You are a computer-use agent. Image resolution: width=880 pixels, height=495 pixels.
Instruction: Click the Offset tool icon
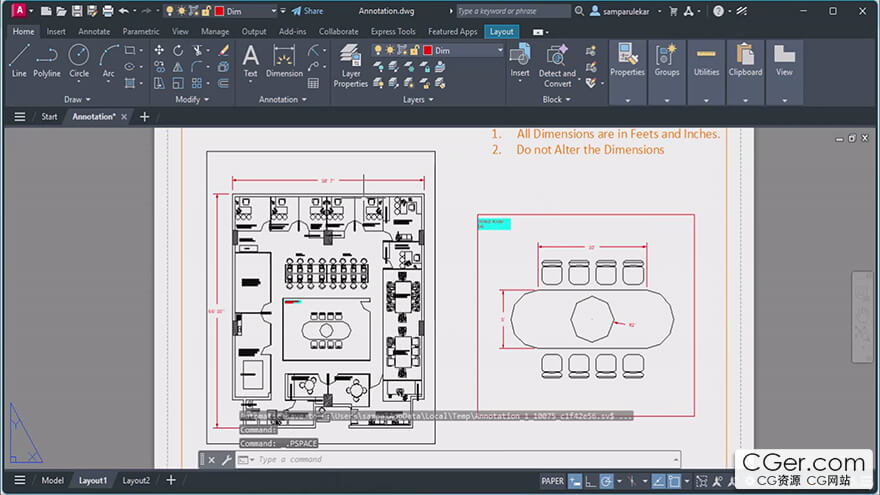pos(223,83)
